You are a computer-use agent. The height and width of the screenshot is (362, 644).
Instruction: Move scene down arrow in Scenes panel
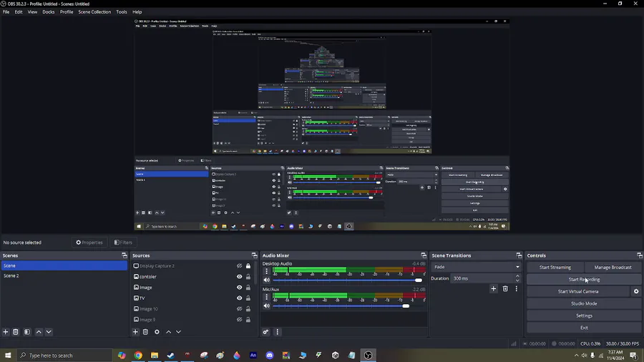pos(49,332)
